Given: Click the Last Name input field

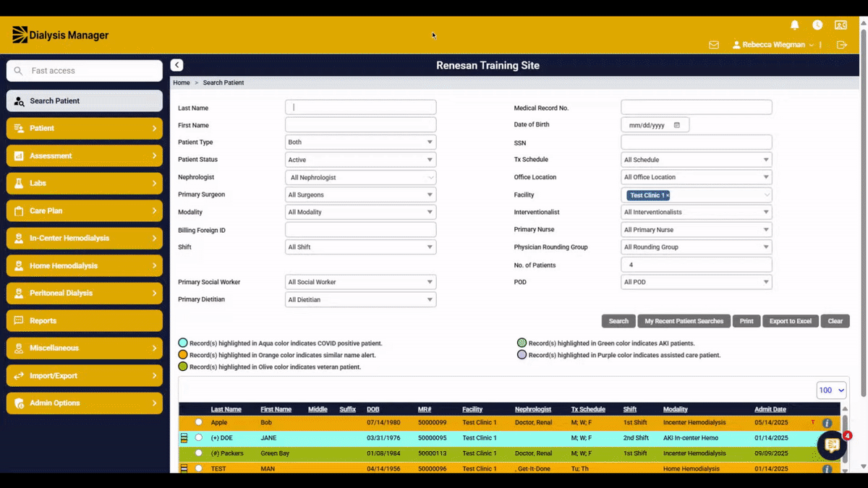Looking at the screenshot, I should (361, 107).
